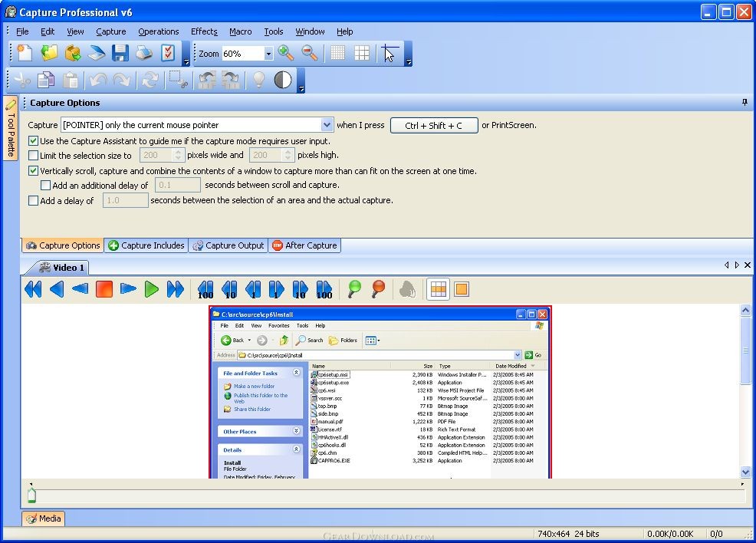Click the contrast half-circle icon
756x543 pixels.
coord(283,80)
